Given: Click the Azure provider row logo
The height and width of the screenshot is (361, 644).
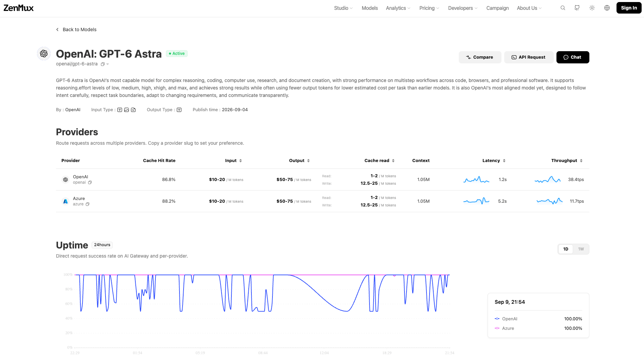Looking at the screenshot, I should pos(65,201).
